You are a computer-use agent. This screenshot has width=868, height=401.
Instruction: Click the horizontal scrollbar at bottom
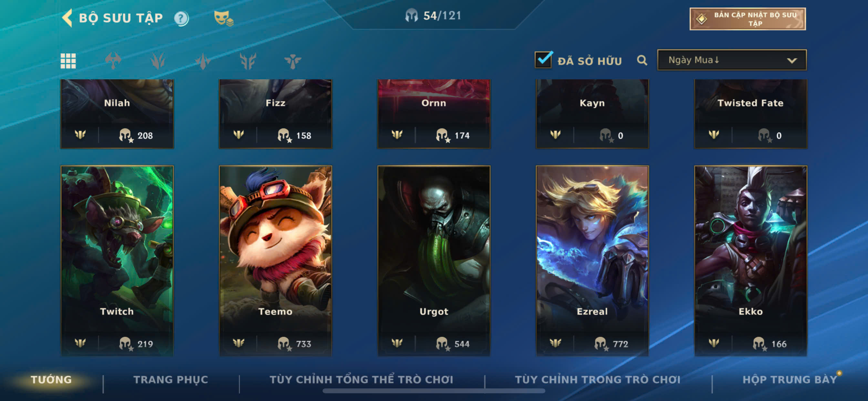pyautogui.click(x=434, y=391)
